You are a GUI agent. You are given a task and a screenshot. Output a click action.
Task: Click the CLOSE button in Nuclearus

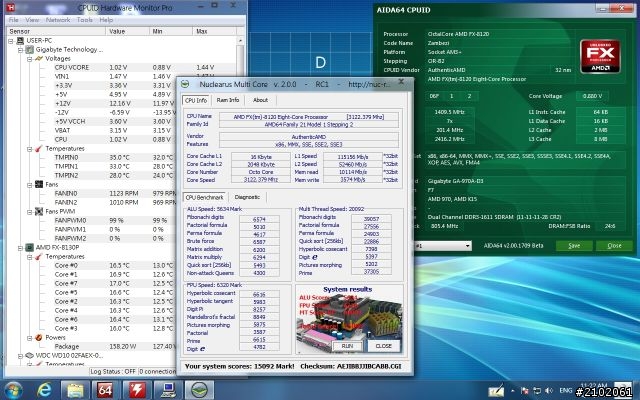(383, 346)
